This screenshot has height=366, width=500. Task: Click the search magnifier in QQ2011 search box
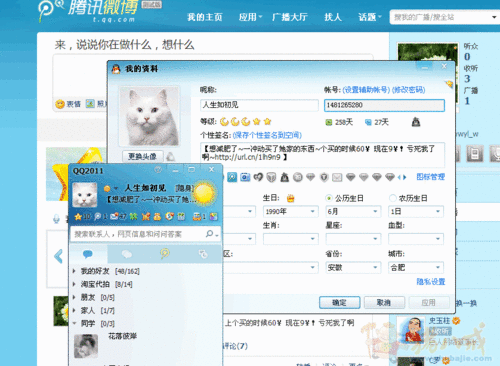point(210,234)
